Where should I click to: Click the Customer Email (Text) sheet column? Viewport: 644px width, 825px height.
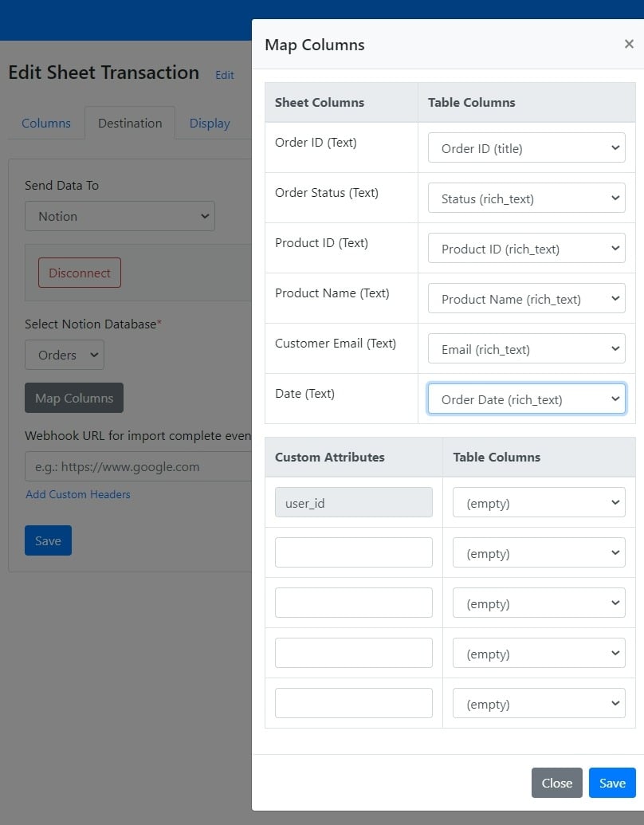pos(336,344)
